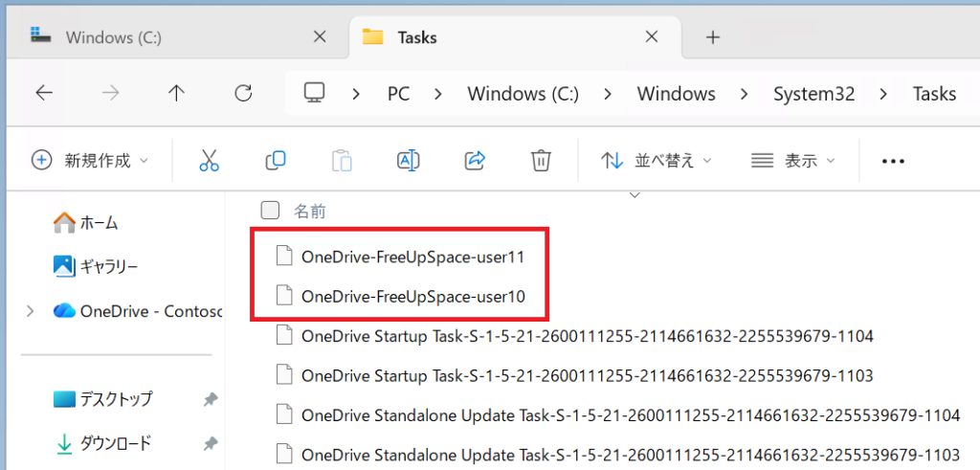This screenshot has height=470, width=980.
Task: Click the Share icon in toolbar
Action: click(x=475, y=161)
